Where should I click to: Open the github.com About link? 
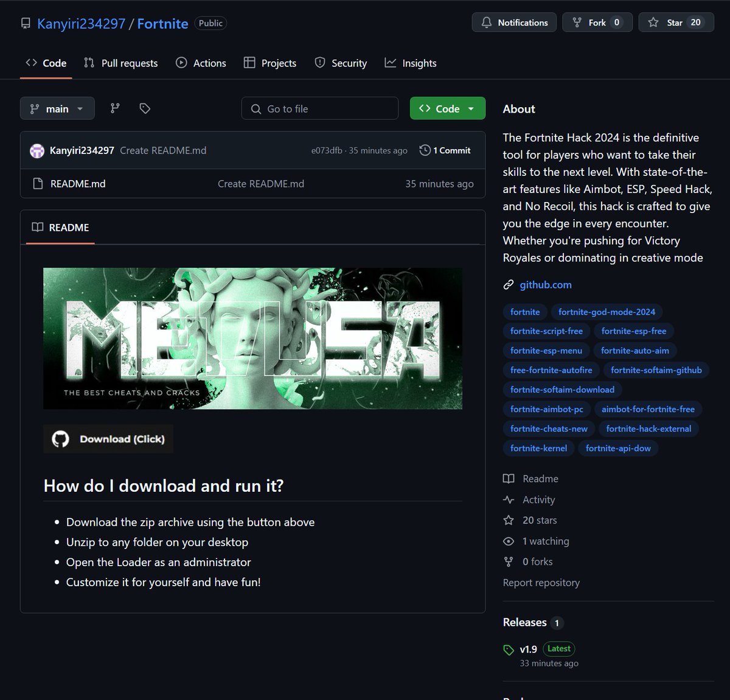point(546,284)
